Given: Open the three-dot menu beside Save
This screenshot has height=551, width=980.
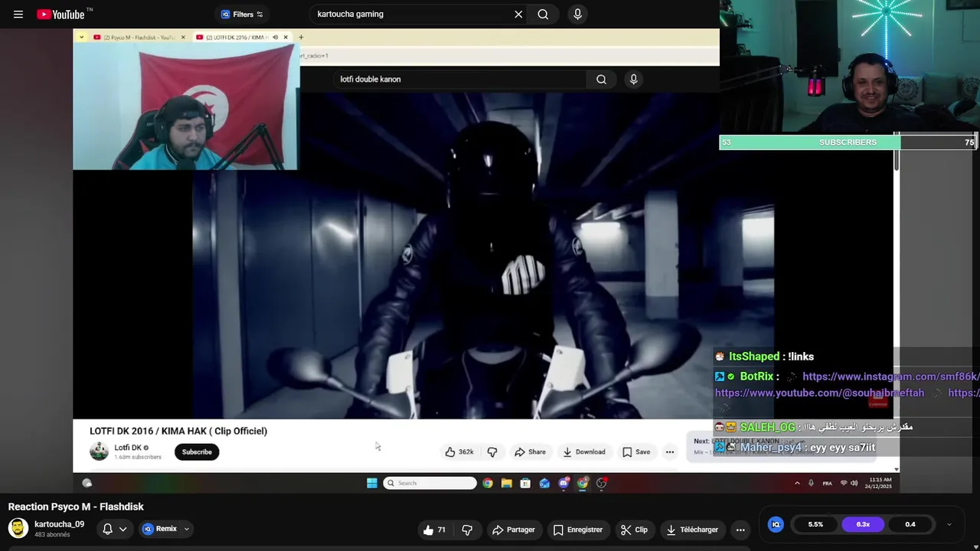Looking at the screenshot, I should coord(670,452).
